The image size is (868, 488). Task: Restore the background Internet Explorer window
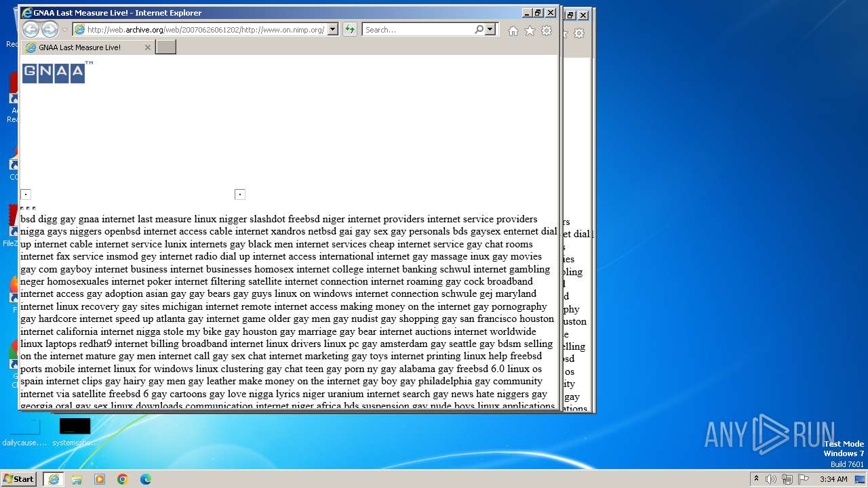coord(571,15)
